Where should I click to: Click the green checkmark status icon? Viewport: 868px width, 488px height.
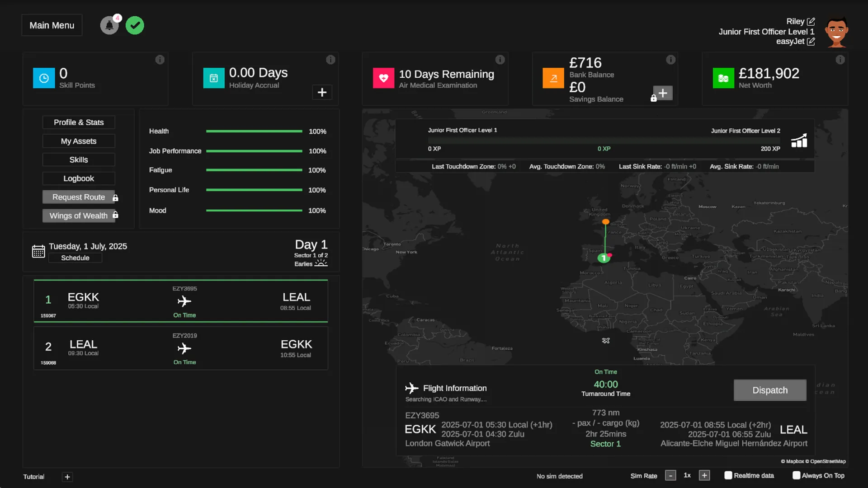click(135, 26)
